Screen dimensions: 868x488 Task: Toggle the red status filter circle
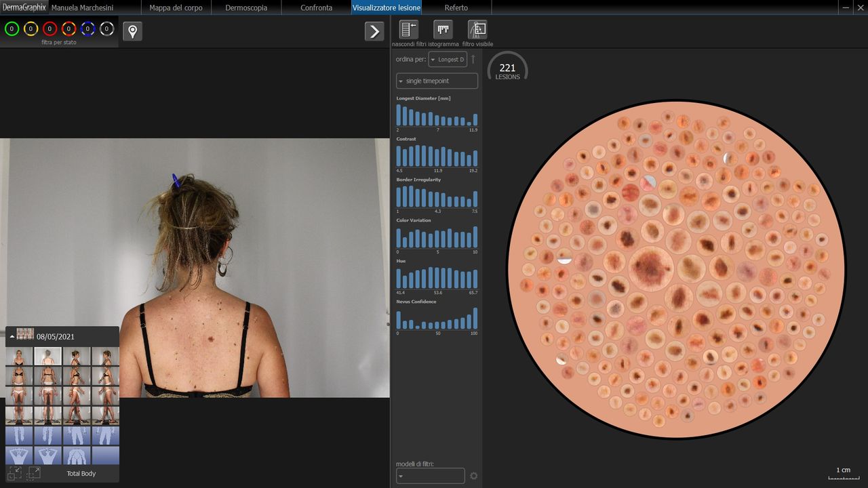coord(50,29)
